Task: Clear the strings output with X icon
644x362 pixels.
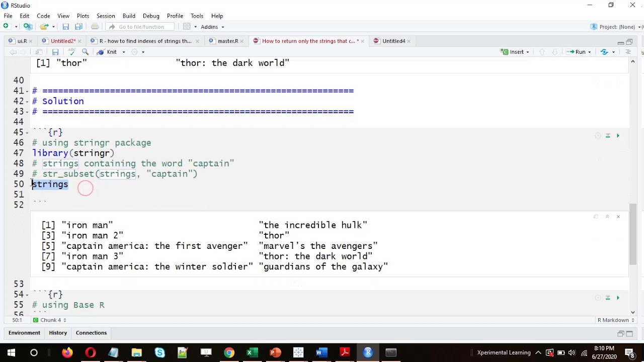Action: pos(618,217)
